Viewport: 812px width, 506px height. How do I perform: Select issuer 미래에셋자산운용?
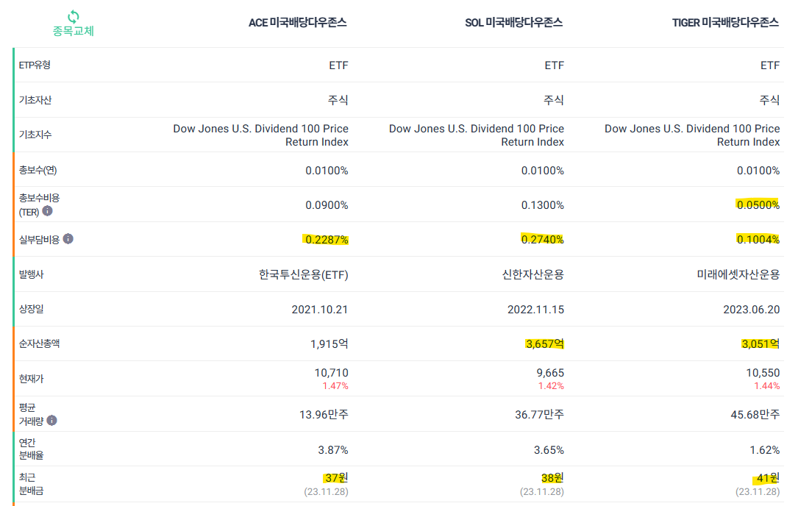click(x=738, y=274)
